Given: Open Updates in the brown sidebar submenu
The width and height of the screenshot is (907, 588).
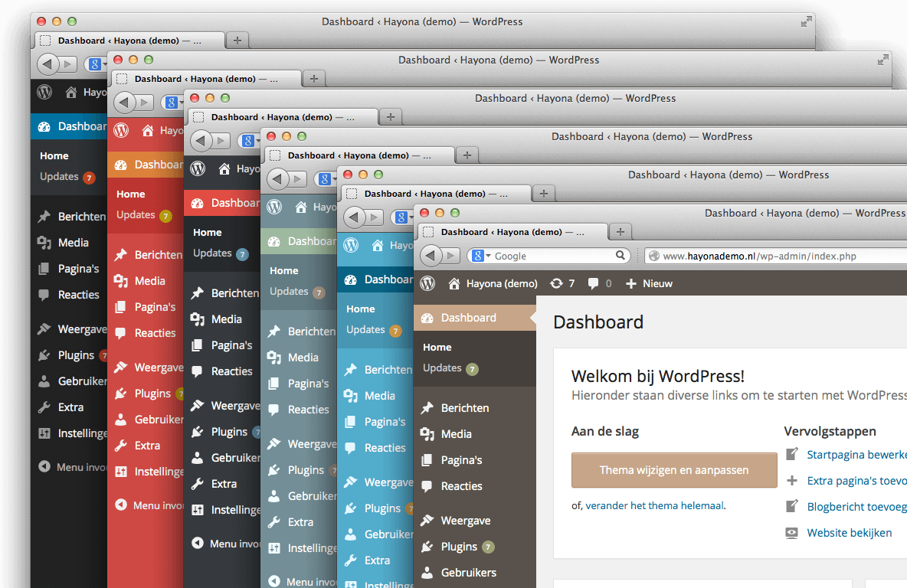Looking at the screenshot, I should [450, 368].
